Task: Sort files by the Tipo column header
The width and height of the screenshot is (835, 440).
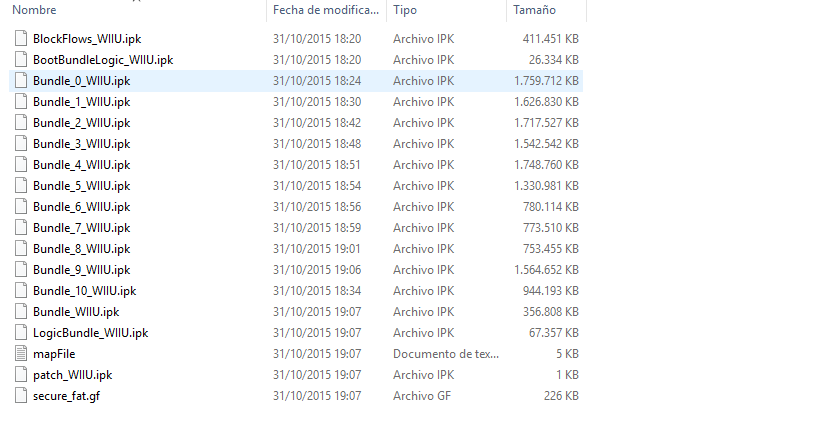Action: tap(405, 10)
